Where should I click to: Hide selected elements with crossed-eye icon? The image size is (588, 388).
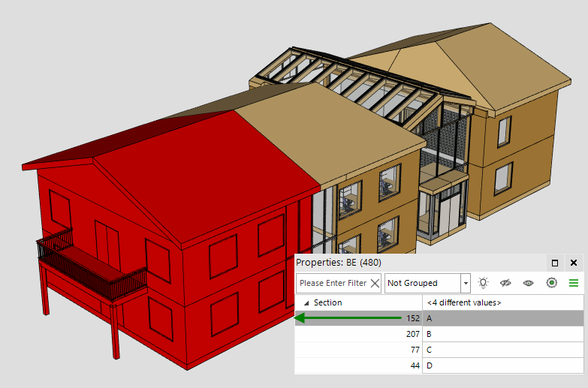[x=505, y=283]
